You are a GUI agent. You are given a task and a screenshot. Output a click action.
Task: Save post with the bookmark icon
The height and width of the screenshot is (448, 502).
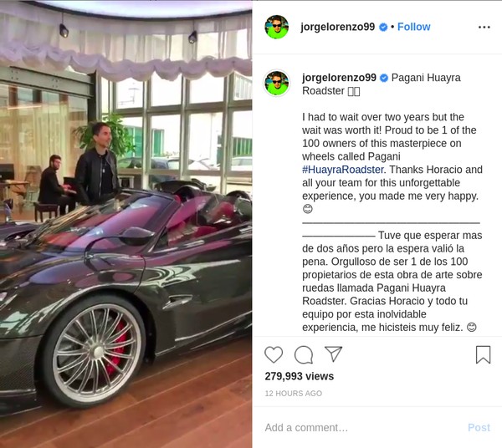483,354
